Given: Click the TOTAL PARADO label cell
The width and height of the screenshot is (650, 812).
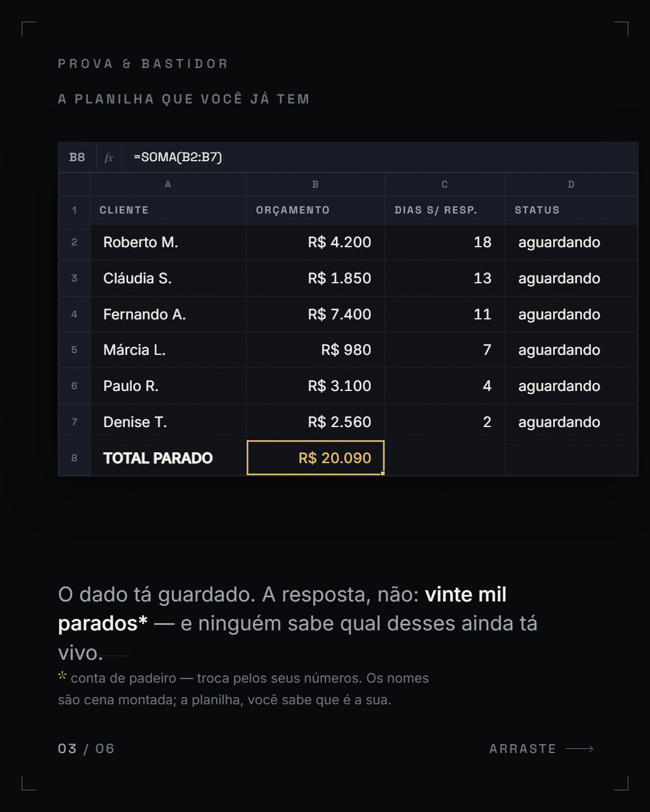Looking at the screenshot, I should coord(168,458).
